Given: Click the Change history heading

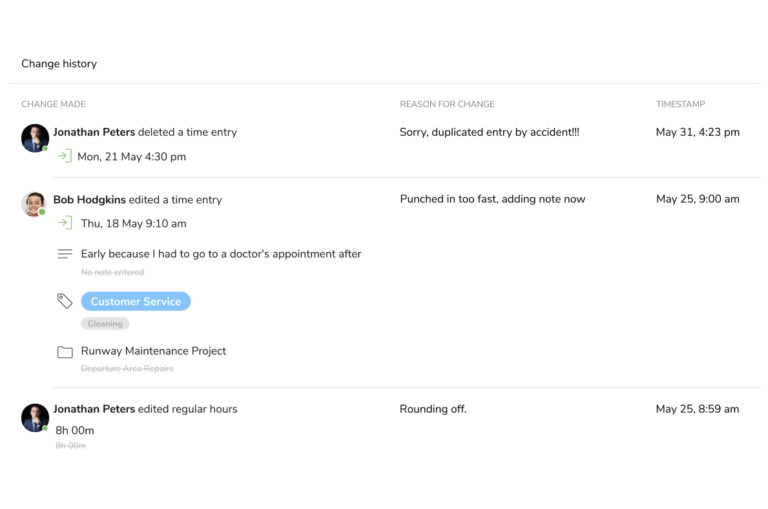Looking at the screenshot, I should point(59,64).
